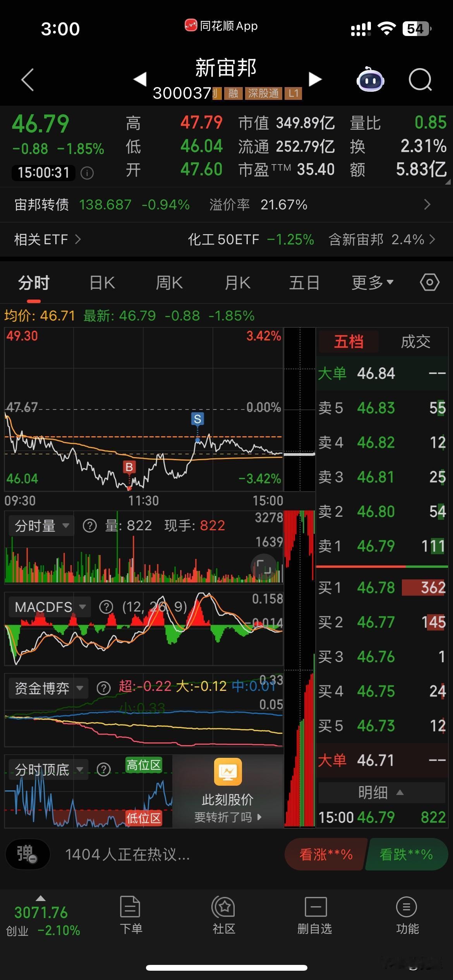
Task: Tap 此刻股价要转折了吗 promo icon
Action: [x=228, y=772]
